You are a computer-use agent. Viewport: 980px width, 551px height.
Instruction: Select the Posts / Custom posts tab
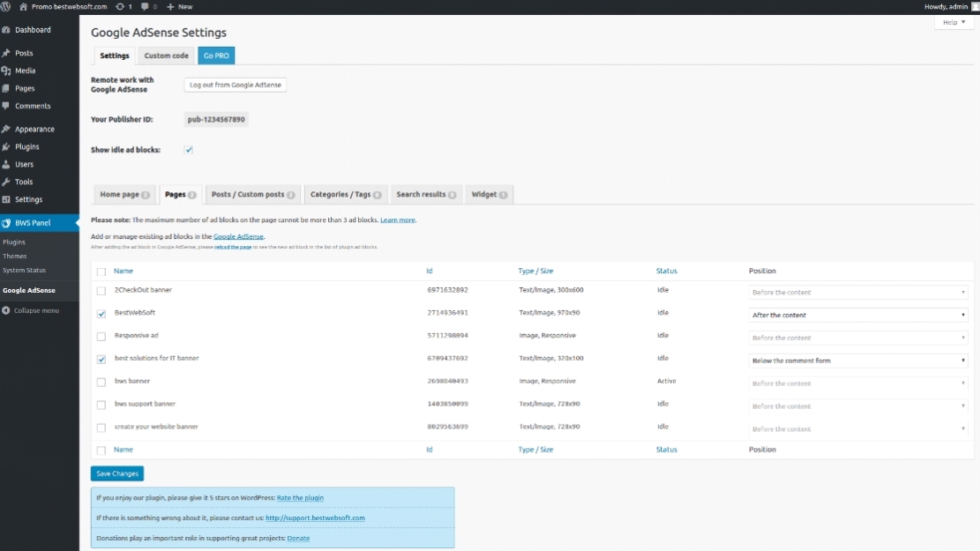tap(253, 194)
